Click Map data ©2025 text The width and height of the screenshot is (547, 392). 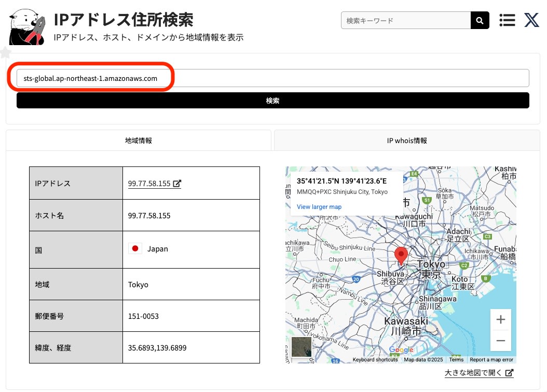[423, 360]
